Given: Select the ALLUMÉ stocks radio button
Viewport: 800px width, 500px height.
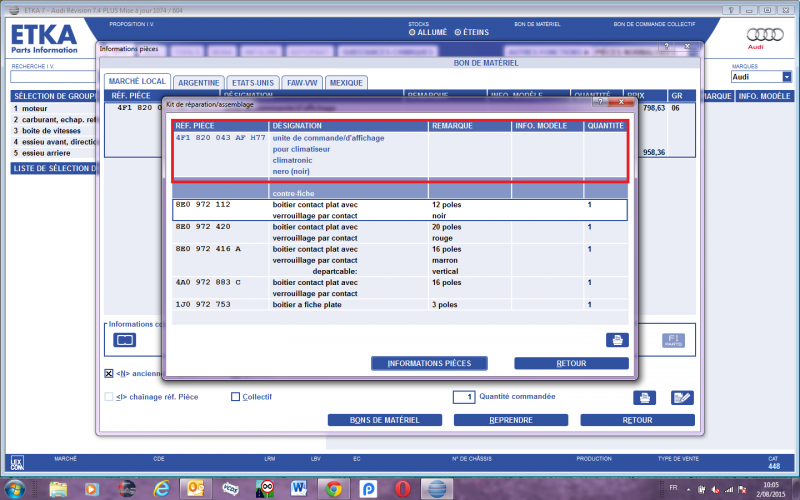Looking at the screenshot, I should tap(412, 32).
